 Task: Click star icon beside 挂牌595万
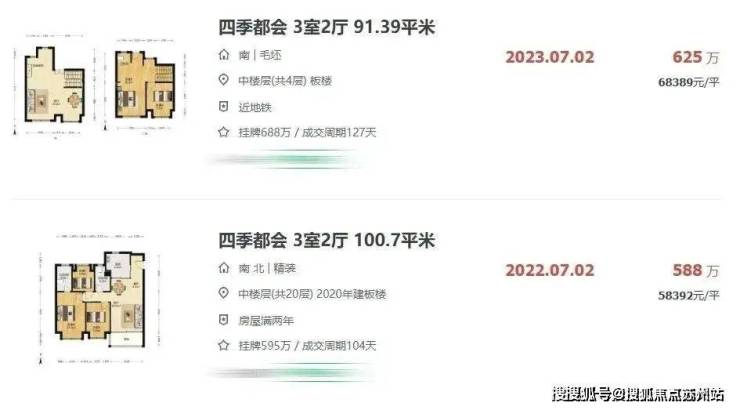[224, 345]
